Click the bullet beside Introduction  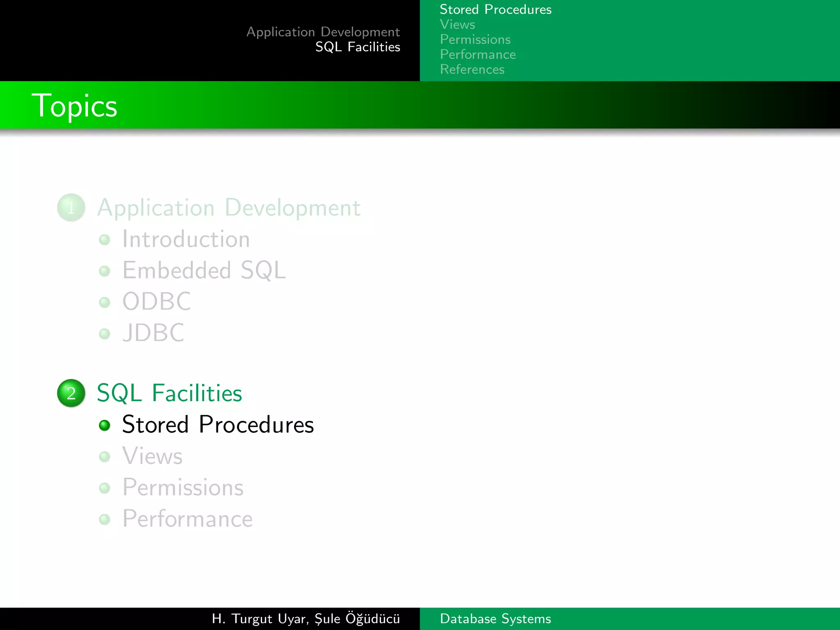point(105,240)
